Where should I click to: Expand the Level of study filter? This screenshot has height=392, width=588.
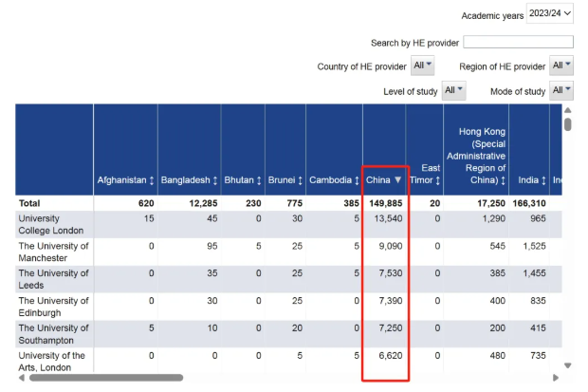[454, 90]
